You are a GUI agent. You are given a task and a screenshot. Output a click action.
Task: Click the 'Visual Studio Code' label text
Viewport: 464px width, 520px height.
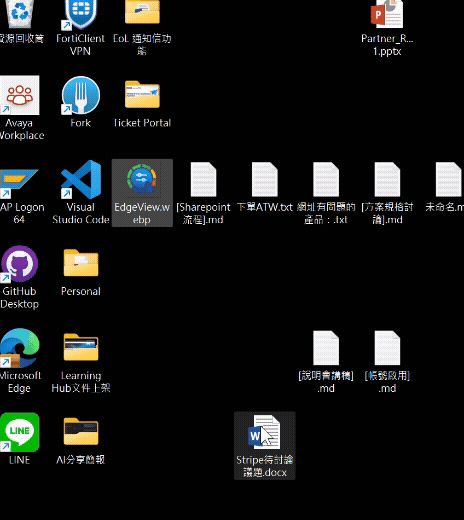(x=81, y=213)
